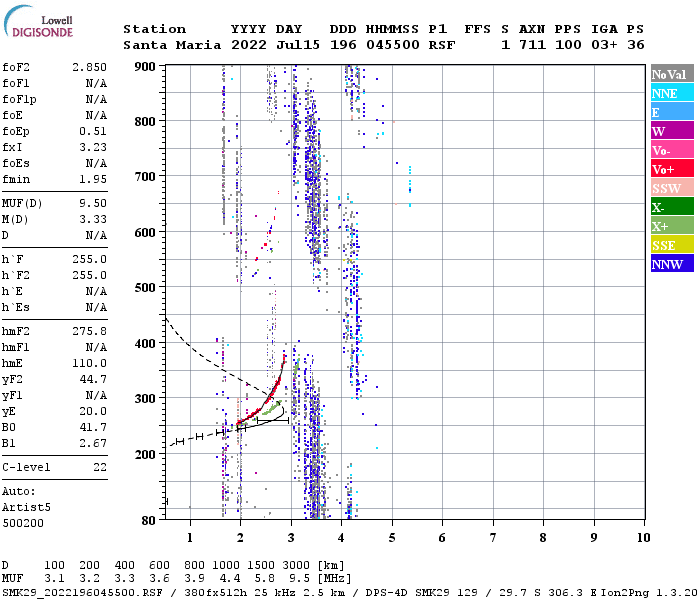Click the D 3000 distance value

point(296,566)
